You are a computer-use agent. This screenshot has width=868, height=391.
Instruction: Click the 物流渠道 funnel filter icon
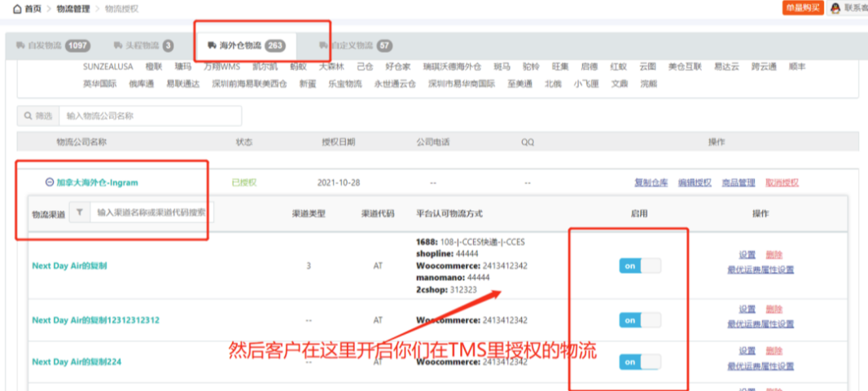pyautogui.click(x=79, y=212)
